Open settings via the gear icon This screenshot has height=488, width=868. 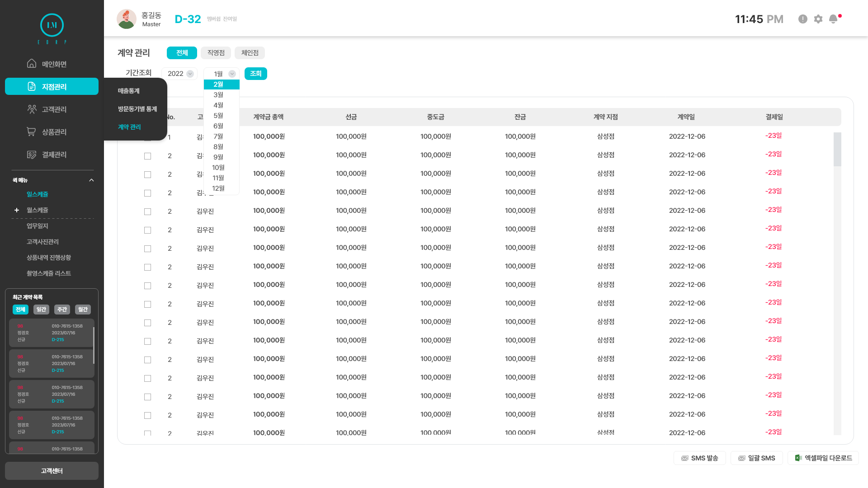click(x=818, y=19)
